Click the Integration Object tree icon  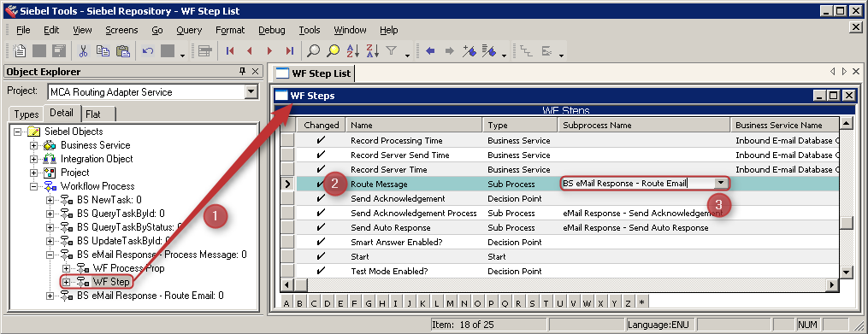pyautogui.click(x=50, y=159)
